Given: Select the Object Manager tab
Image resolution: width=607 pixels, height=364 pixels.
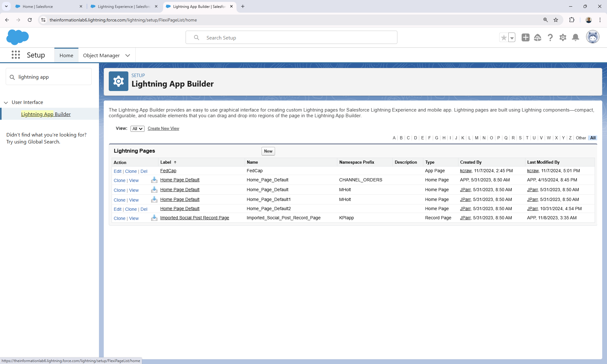Looking at the screenshot, I should pyautogui.click(x=101, y=55).
